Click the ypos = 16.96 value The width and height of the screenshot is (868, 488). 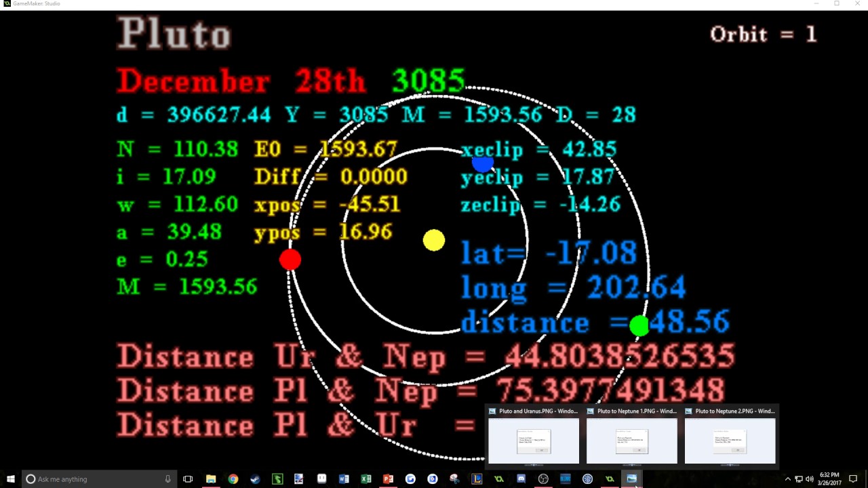[x=323, y=232]
